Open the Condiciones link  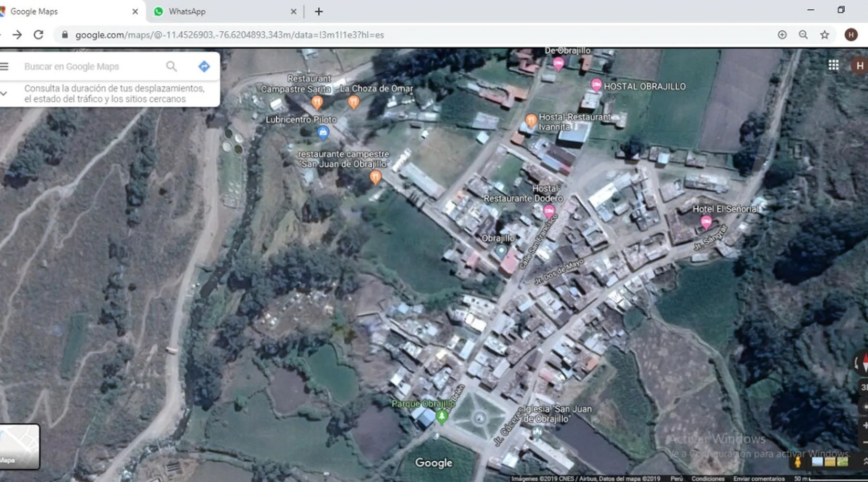tap(707, 479)
